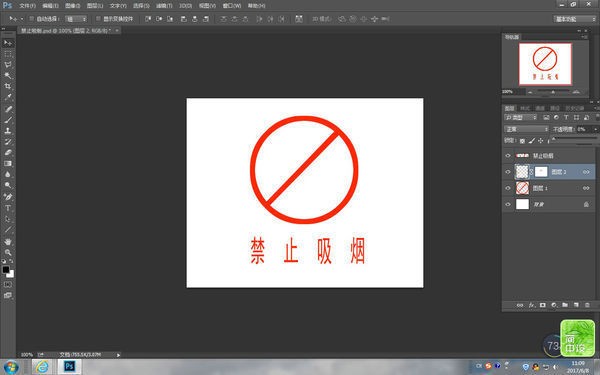Select the Hand tool

pyautogui.click(x=8, y=242)
